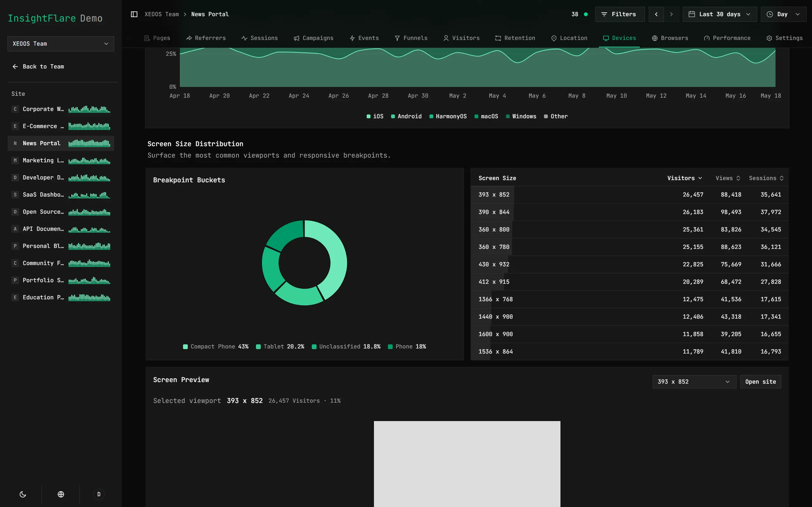Open the Portfolio site entry
812x507 pixels.
(61, 280)
